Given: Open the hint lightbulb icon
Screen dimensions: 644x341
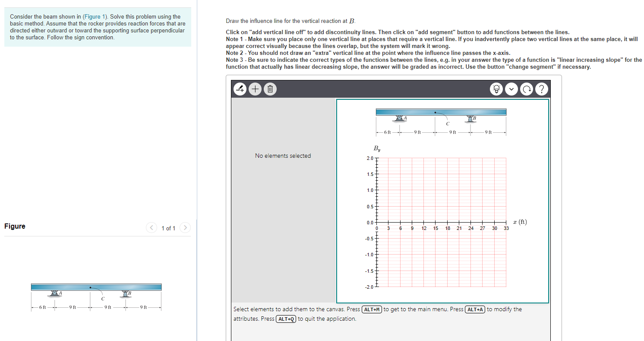Looking at the screenshot, I should coord(496,89).
